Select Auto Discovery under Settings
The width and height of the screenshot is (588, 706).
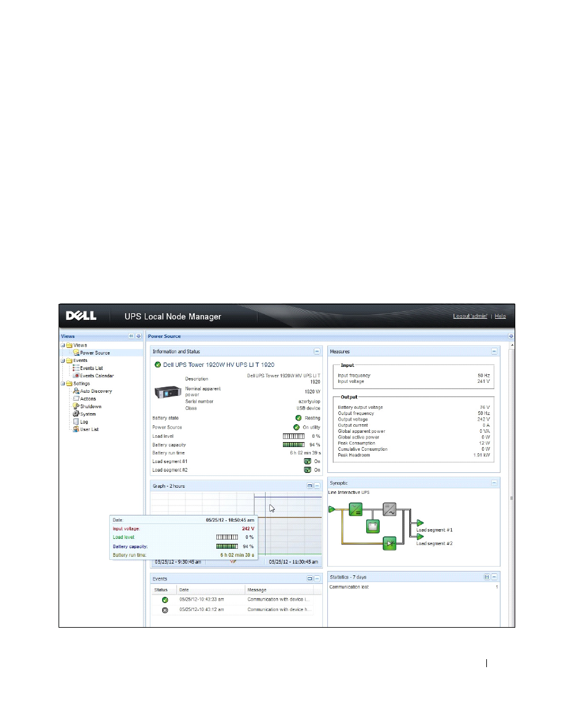coord(96,392)
